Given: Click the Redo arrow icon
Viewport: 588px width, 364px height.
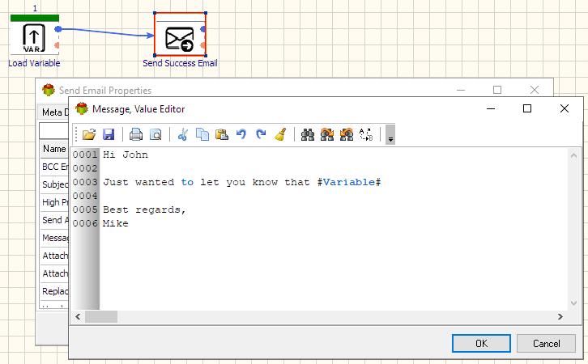Looking at the screenshot, I should [x=261, y=134].
